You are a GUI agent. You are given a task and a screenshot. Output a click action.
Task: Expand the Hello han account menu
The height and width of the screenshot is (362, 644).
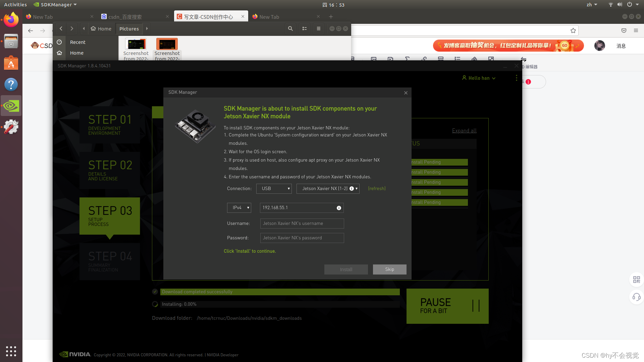(479, 78)
